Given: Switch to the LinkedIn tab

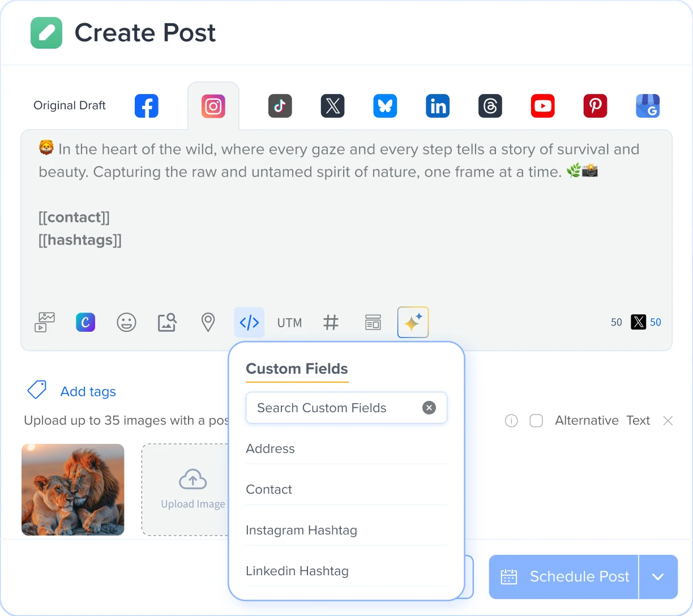Looking at the screenshot, I should [438, 106].
